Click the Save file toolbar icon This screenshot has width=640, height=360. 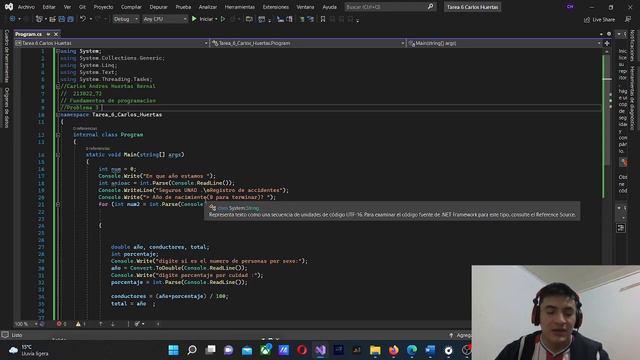pos(62,19)
